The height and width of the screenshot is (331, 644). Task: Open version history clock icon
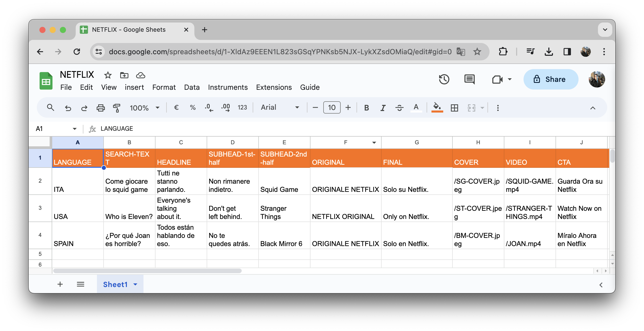click(444, 79)
